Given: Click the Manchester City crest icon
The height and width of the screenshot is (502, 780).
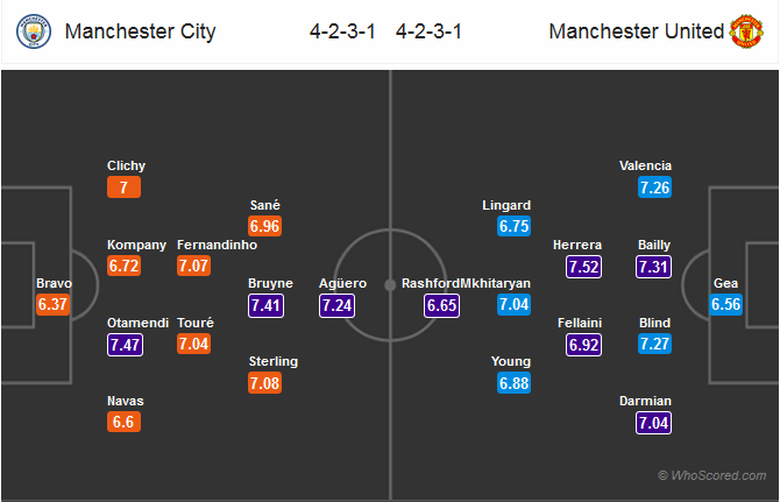Looking at the screenshot, I should tap(33, 31).
